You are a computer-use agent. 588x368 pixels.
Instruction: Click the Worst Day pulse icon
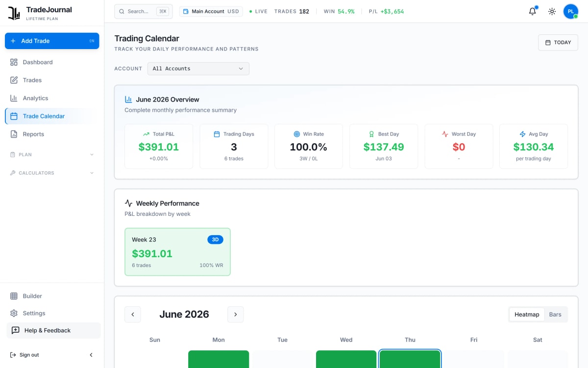(x=445, y=134)
